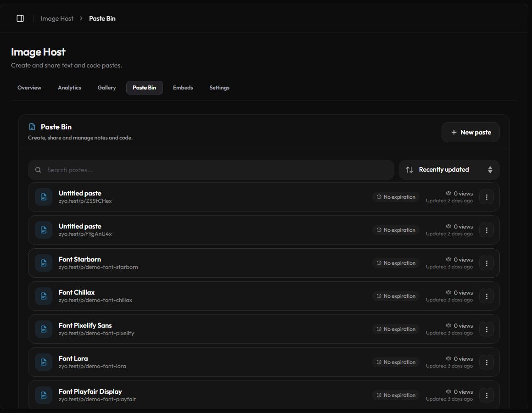Switch to the Embeds tab
This screenshot has width=532, height=413.
coord(183,88)
